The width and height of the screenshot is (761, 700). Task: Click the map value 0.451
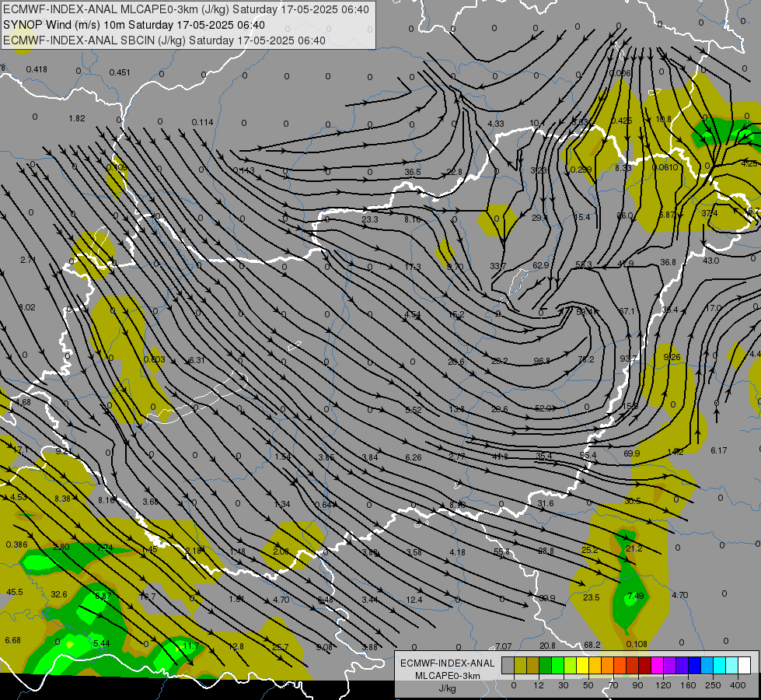tap(120, 72)
